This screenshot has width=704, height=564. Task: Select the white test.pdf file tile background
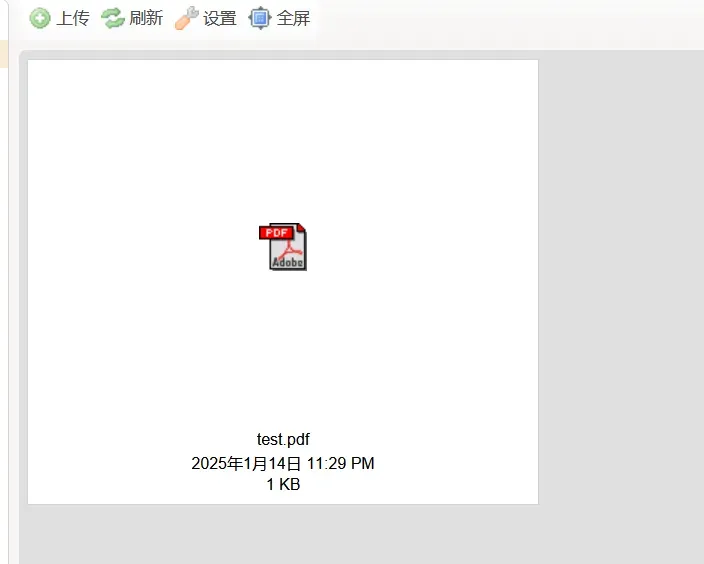(x=283, y=135)
